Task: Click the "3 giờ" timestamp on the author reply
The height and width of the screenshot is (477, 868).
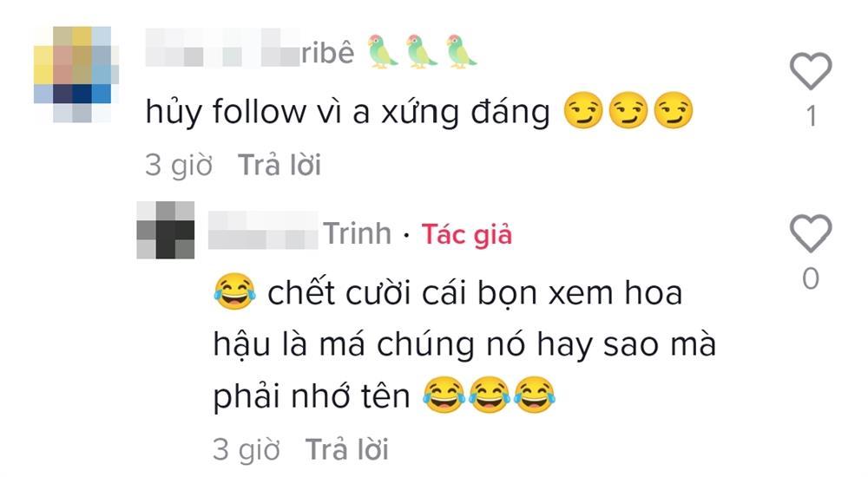Action: pos(247,448)
